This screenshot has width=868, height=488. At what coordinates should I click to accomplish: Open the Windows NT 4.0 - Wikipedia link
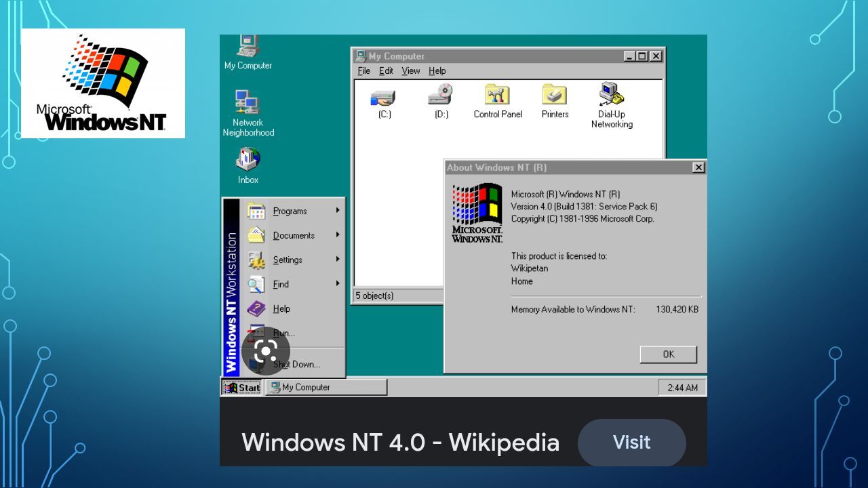[401, 443]
